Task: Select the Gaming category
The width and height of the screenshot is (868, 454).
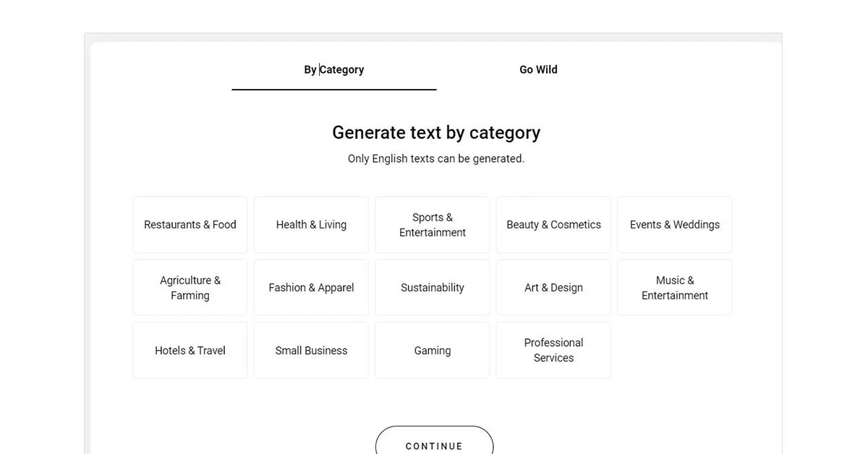Action: point(432,350)
